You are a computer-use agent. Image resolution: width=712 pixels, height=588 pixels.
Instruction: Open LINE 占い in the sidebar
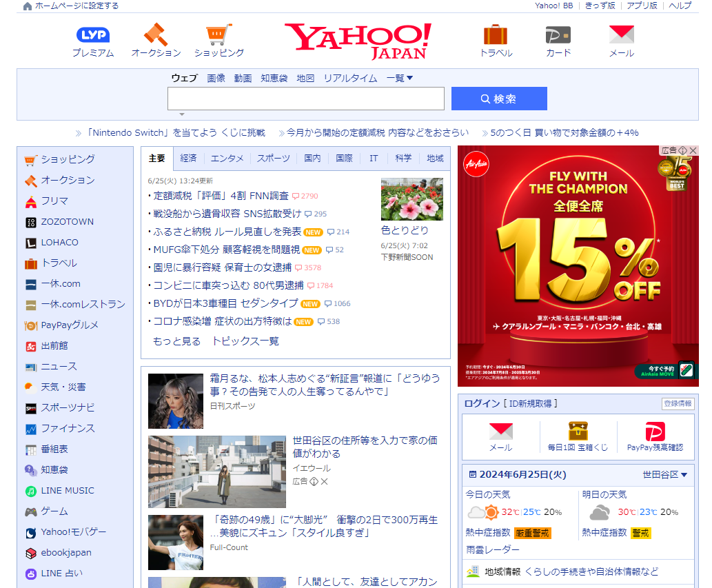click(x=62, y=574)
